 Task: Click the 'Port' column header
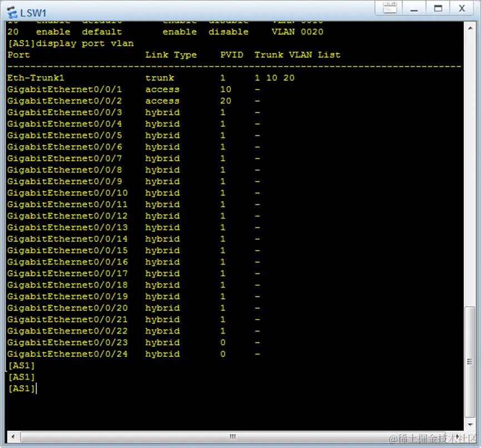pyautogui.click(x=19, y=55)
